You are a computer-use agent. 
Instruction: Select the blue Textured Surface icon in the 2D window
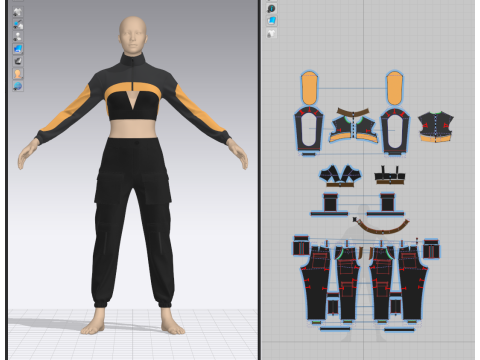[x=272, y=21]
